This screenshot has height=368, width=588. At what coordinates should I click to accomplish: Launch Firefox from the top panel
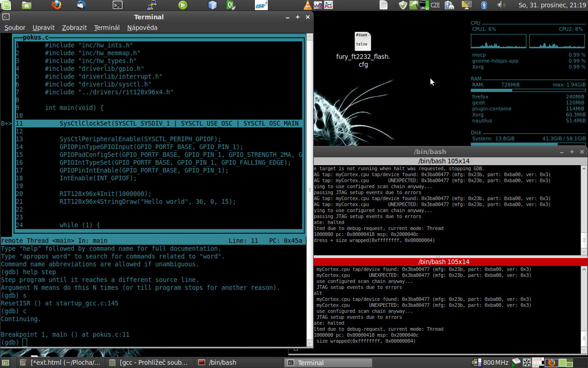pos(57,6)
